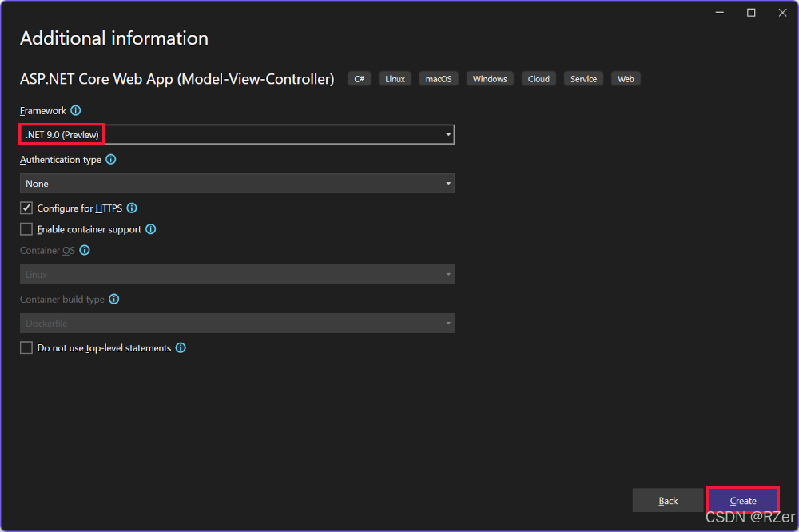Go Back to previous step

pos(667,500)
